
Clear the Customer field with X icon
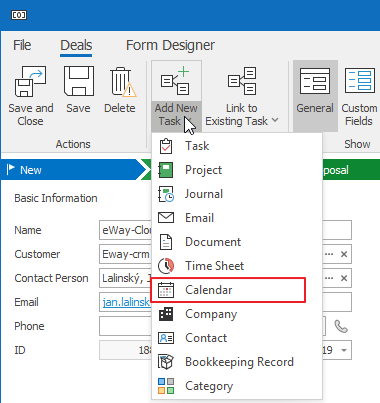[x=344, y=254]
